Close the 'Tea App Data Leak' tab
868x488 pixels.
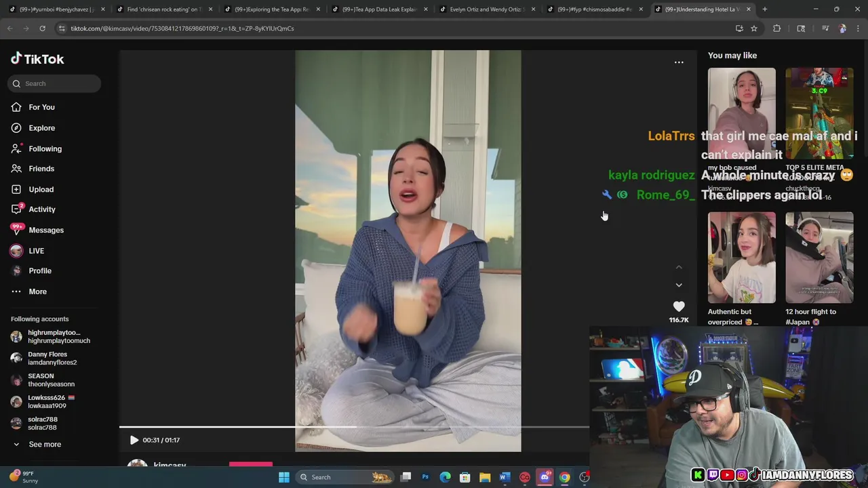click(425, 9)
